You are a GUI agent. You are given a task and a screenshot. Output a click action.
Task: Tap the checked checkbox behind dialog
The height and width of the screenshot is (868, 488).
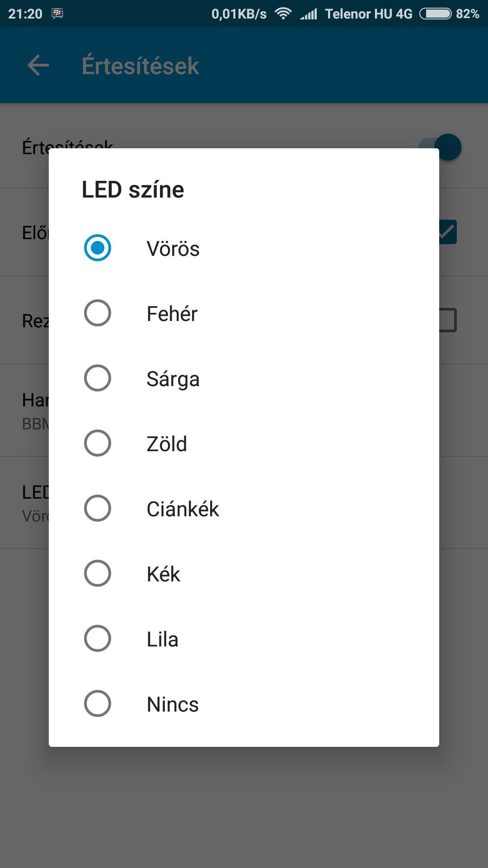click(448, 232)
